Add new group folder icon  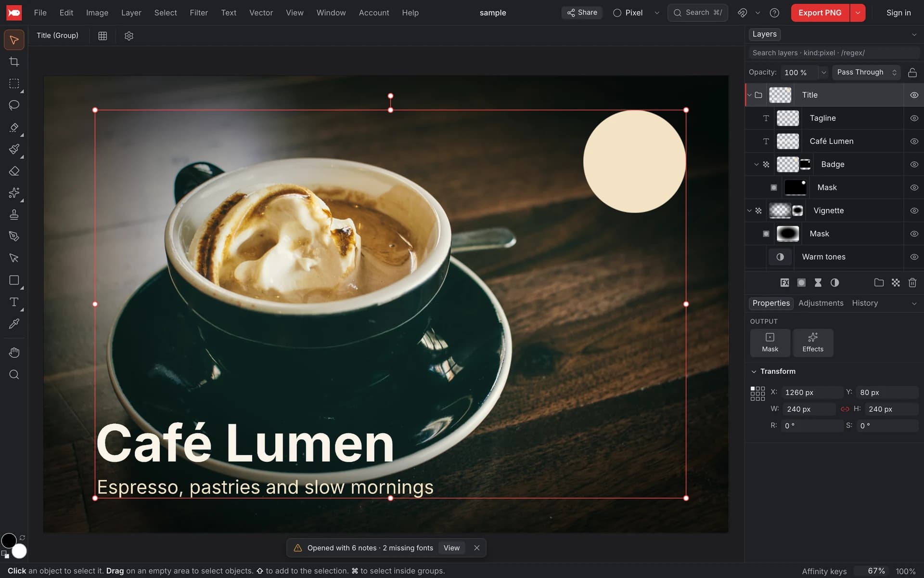point(879,283)
